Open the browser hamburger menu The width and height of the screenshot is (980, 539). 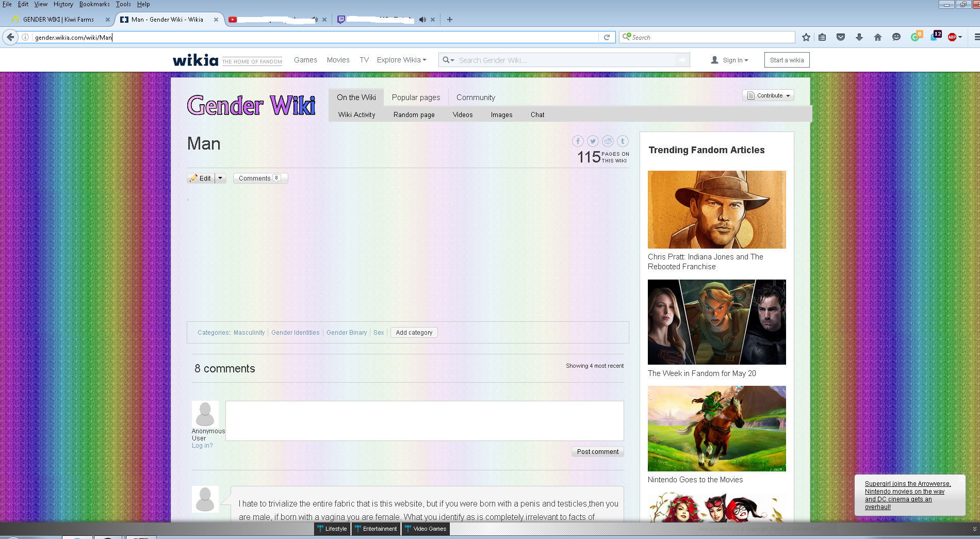[x=976, y=37]
